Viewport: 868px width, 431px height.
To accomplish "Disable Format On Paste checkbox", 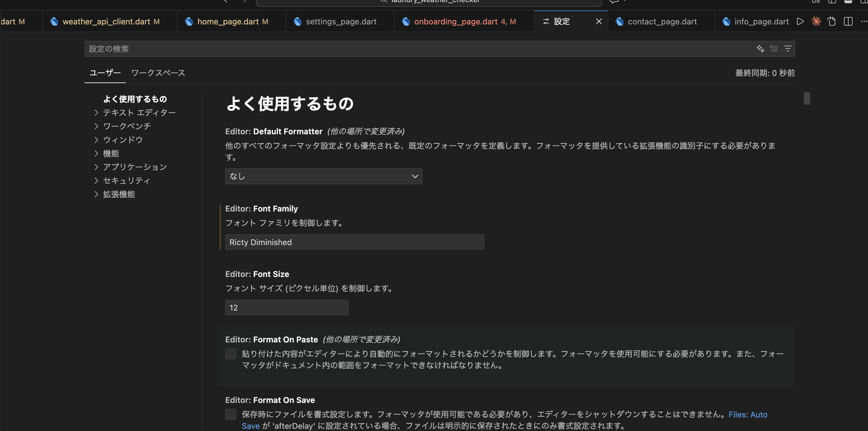I will tap(231, 354).
